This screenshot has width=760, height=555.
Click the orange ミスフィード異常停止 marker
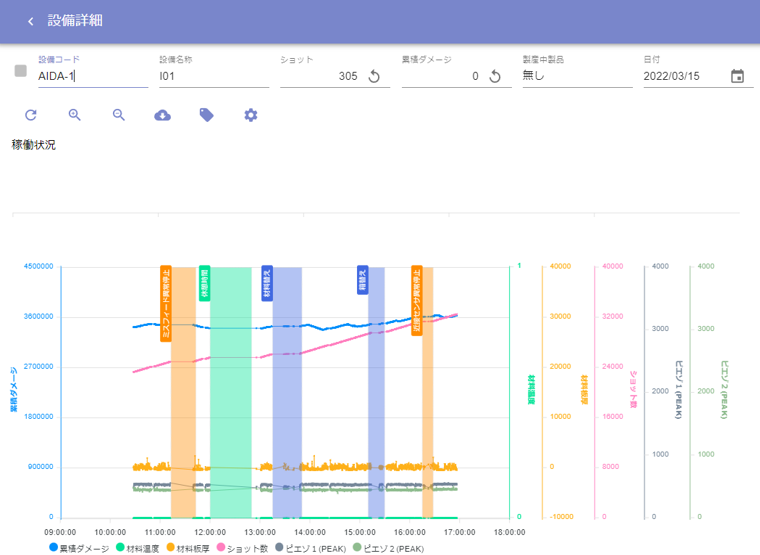(x=166, y=303)
